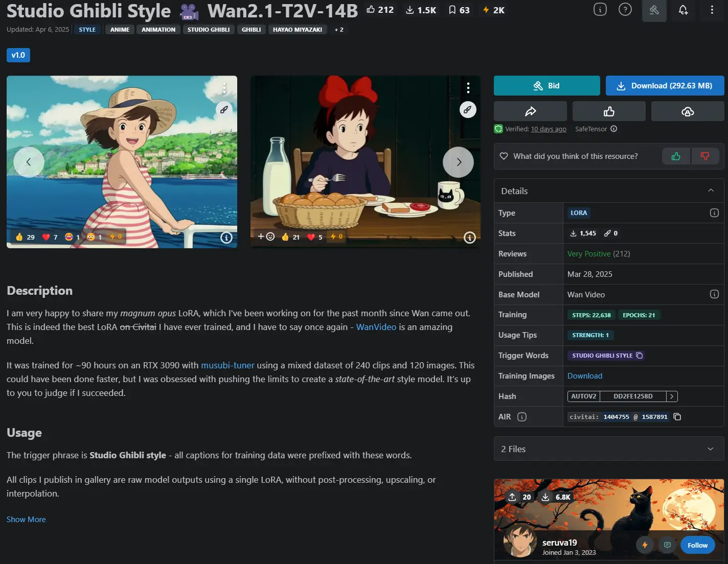Image resolution: width=728 pixels, height=564 pixels.
Task: Toggle thumbs-up reaction 21 on Kiki image
Action: point(290,237)
